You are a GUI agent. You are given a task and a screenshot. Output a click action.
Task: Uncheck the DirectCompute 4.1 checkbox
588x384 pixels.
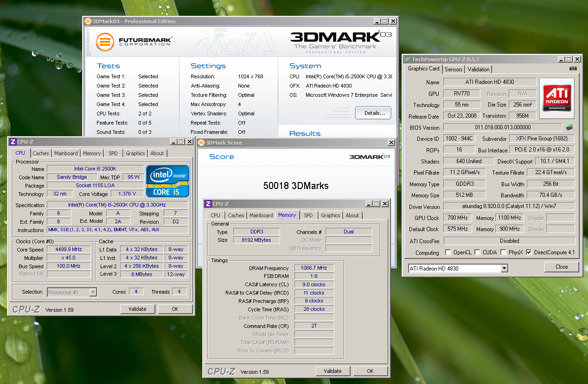pyautogui.click(x=529, y=252)
